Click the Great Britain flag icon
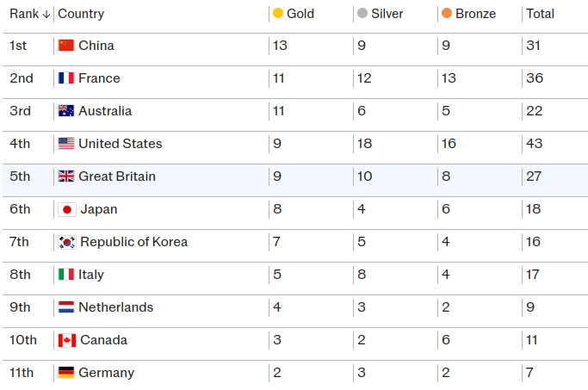 tap(66, 176)
